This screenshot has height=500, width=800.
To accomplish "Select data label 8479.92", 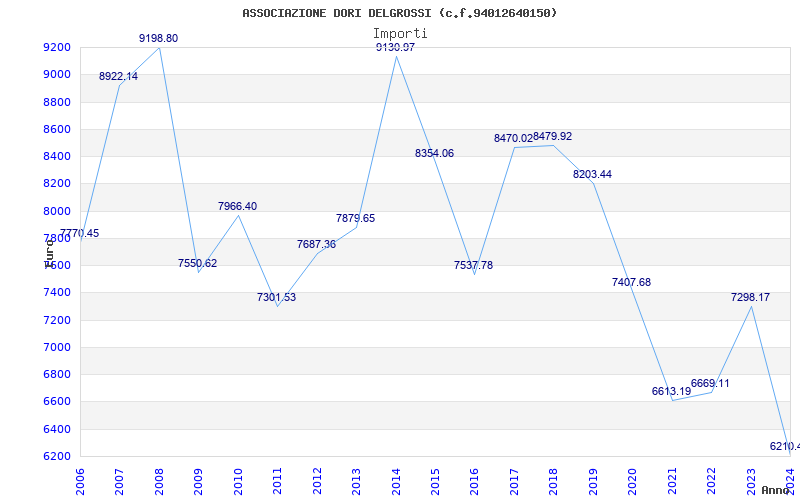I will (553, 137).
